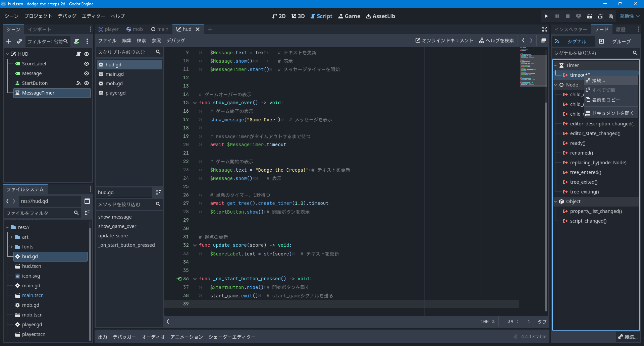
Task: Switch to 3D workspace
Action: (298, 16)
